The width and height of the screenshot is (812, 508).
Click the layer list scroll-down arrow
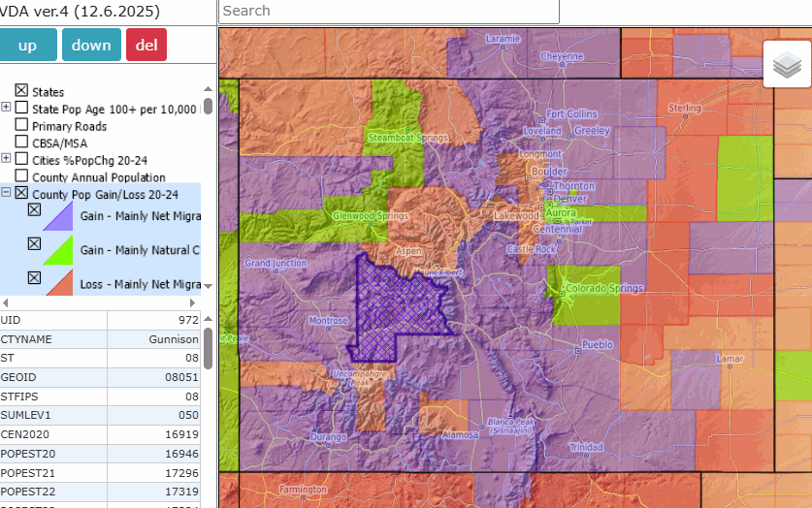[208, 287]
